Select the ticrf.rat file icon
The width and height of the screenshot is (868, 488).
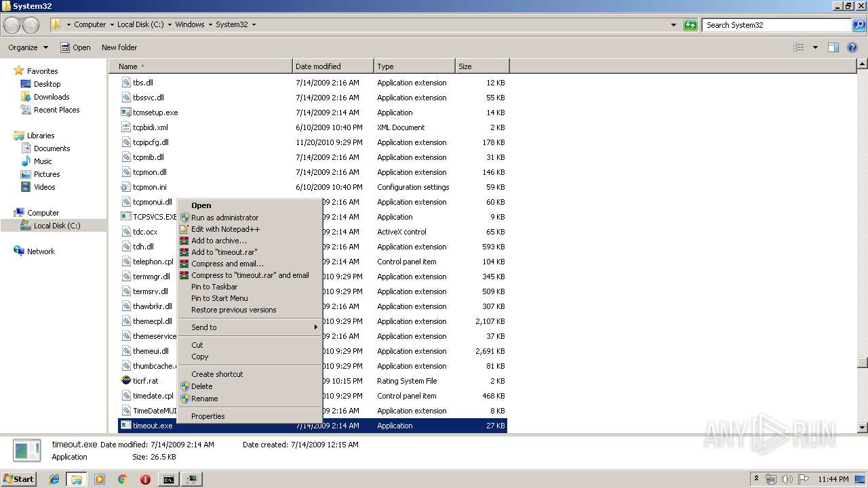click(125, 381)
